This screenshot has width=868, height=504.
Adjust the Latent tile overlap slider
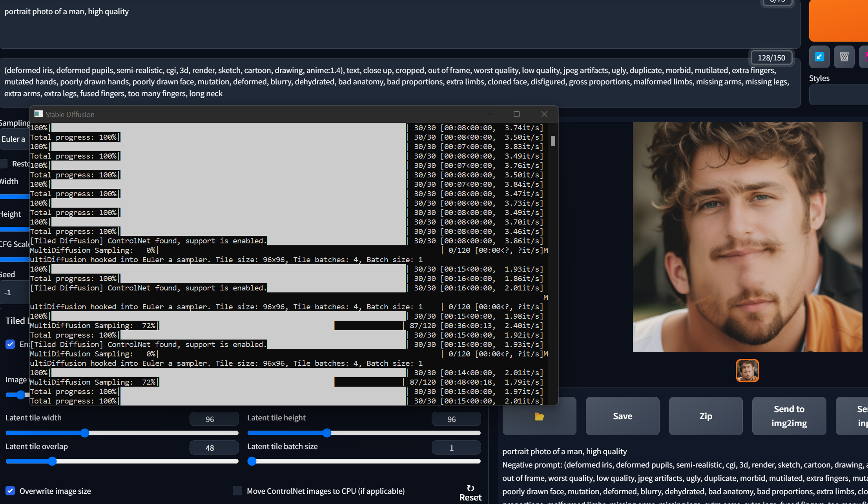pos(122,461)
